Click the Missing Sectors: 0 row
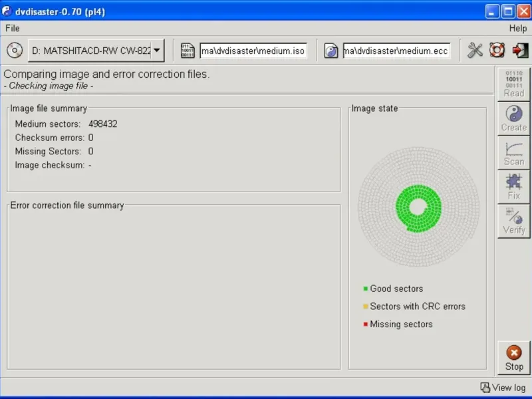532x399 pixels. pos(54,152)
